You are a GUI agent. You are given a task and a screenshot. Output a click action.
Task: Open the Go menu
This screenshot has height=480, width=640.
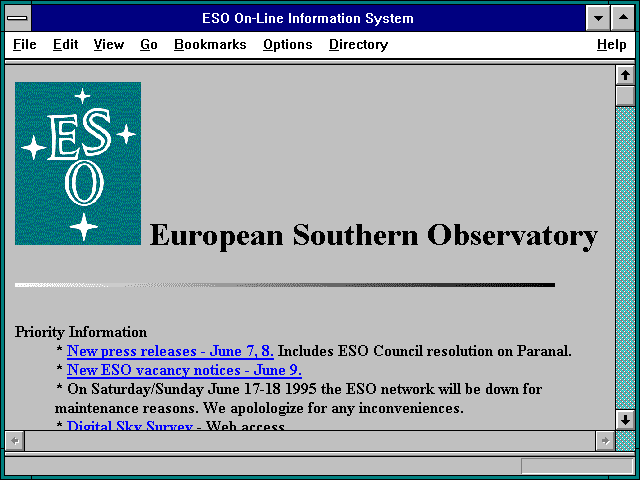[149, 44]
